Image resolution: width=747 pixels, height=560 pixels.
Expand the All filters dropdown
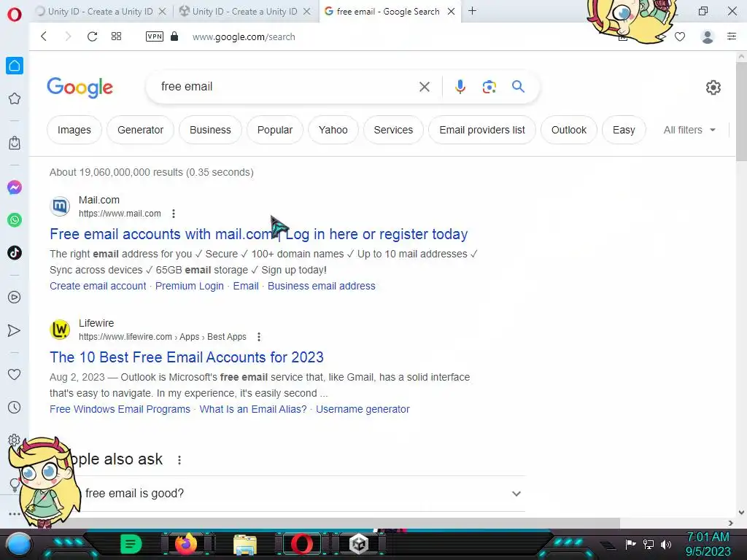(x=689, y=130)
